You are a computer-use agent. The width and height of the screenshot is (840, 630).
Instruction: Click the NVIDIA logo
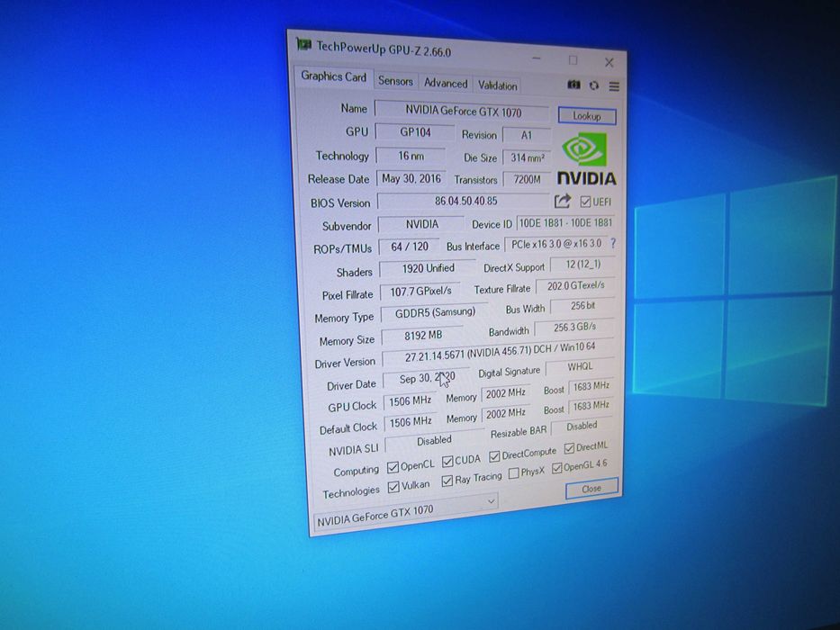(587, 159)
